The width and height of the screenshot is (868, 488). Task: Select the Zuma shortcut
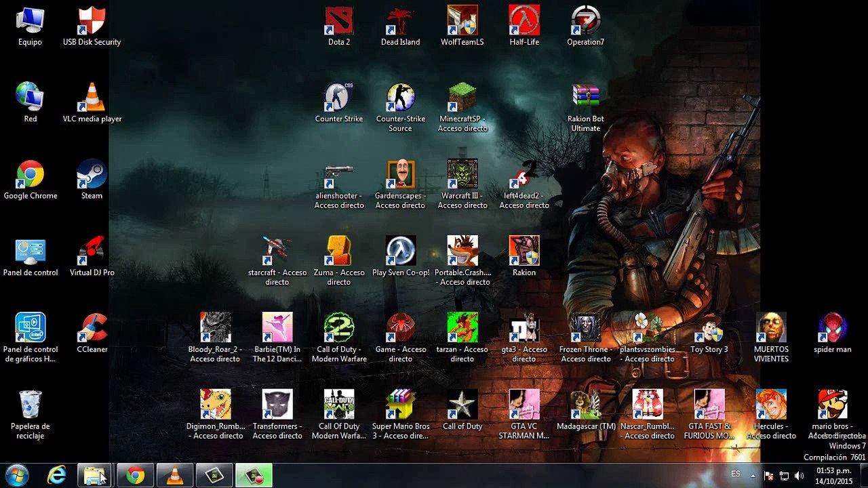click(339, 262)
